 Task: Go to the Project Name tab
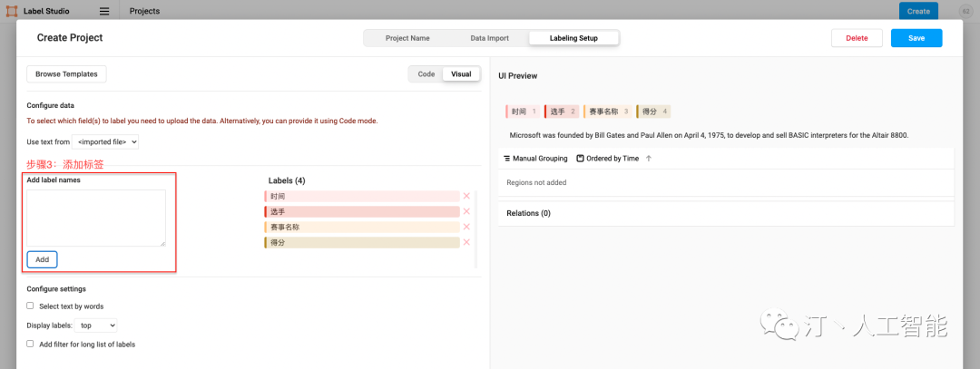(x=407, y=38)
